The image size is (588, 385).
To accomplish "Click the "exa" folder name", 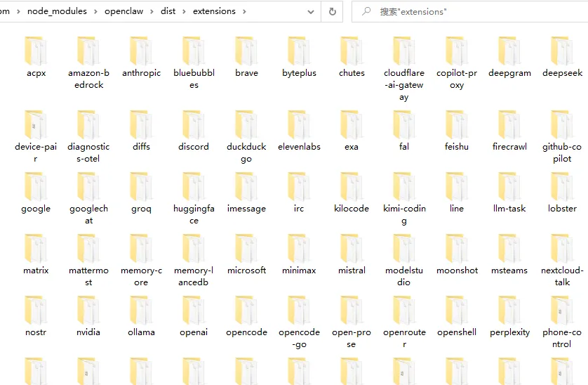I will click(352, 147).
